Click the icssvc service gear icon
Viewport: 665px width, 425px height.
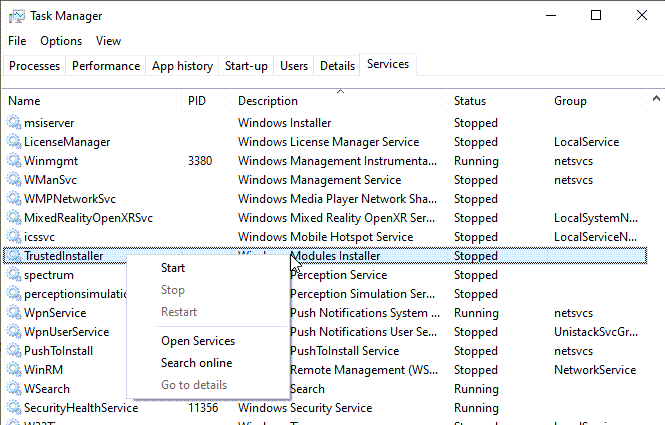click(14, 237)
